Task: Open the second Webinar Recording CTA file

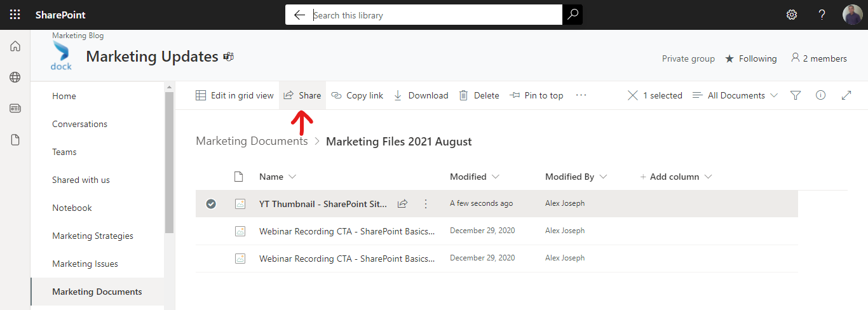Action: point(347,259)
